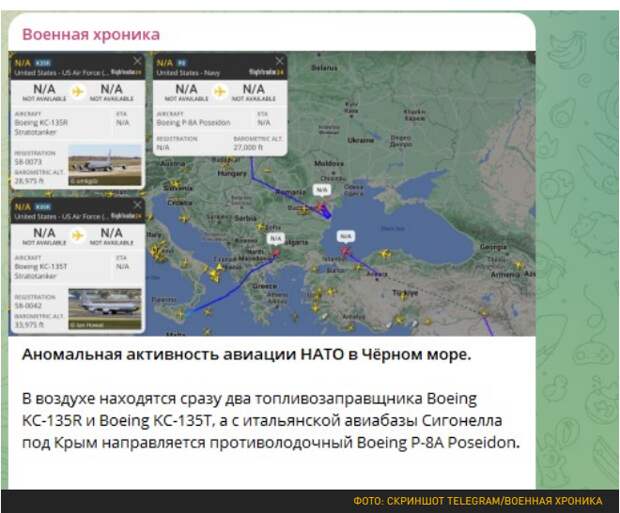This screenshot has height=513, width=620.
Task: Click the Greece label on the map
Action: click(x=265, y=286)
